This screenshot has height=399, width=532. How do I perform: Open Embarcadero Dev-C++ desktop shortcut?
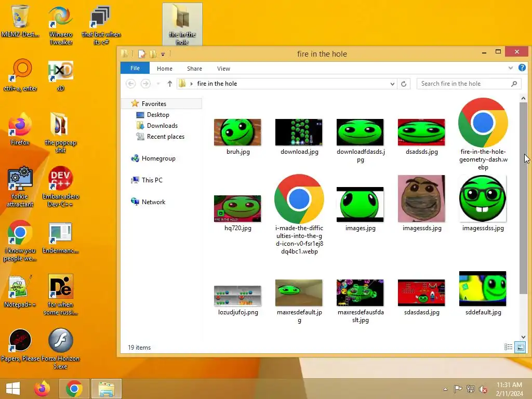pyautogui.click(x=61, y=187)
